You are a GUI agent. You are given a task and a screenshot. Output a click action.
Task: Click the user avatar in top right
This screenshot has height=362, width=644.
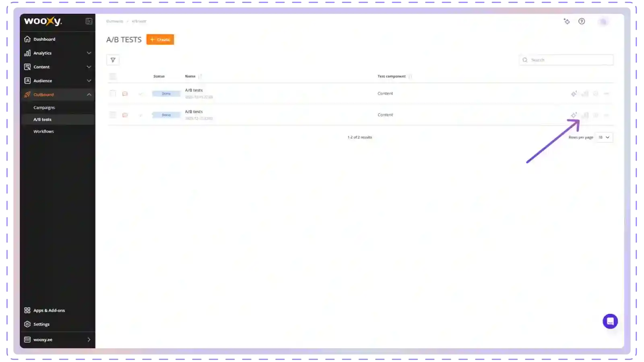pyautogui.click(x=603, y=22)
